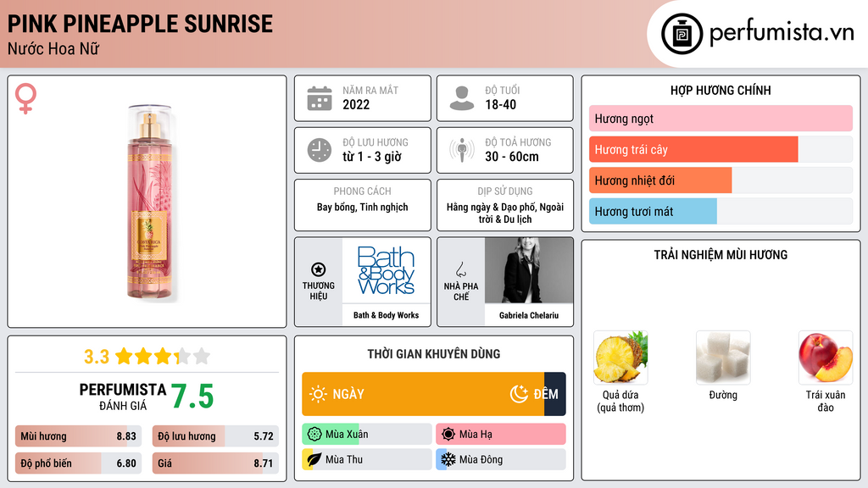The image size is (868, 488).
Task: Click the Bath & Body Works brand logo
Action: click(386, 270)
